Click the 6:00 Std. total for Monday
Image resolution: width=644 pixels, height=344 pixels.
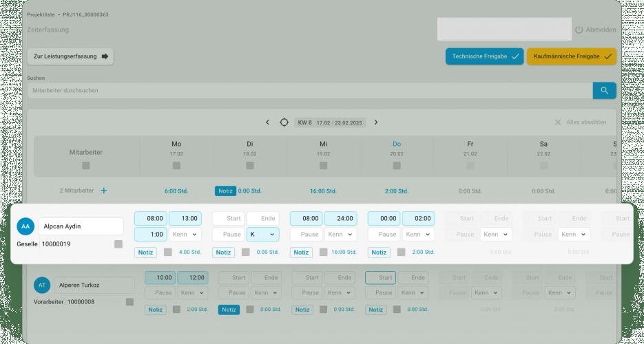pyautogui.click(x=176, y=191)
